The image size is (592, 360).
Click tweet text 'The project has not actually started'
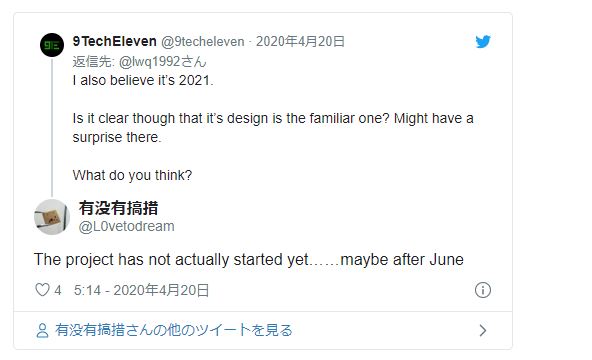click(171, 260)
